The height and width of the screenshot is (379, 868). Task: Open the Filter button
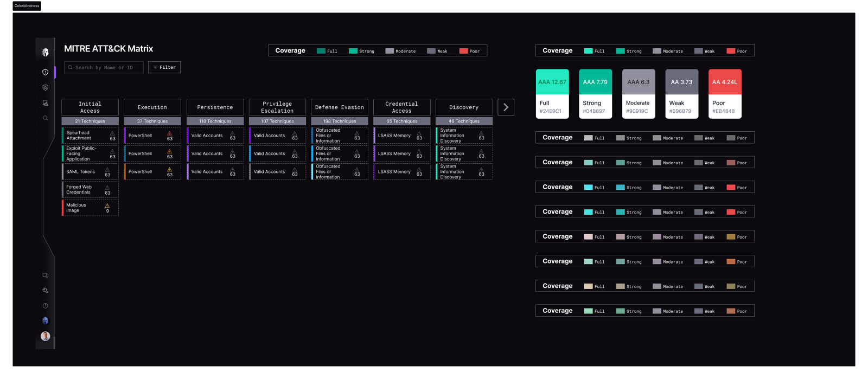(x=164, y=67)
